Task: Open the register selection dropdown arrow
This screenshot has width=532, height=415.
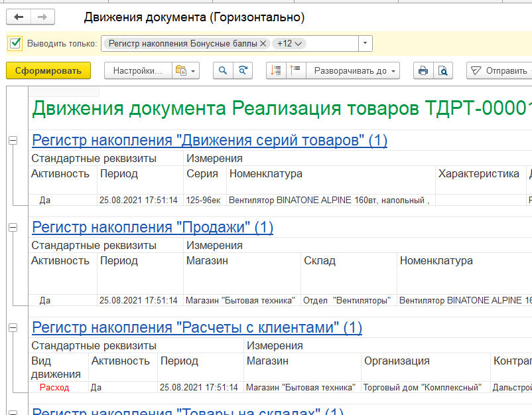Action: (x=366, y=43)
